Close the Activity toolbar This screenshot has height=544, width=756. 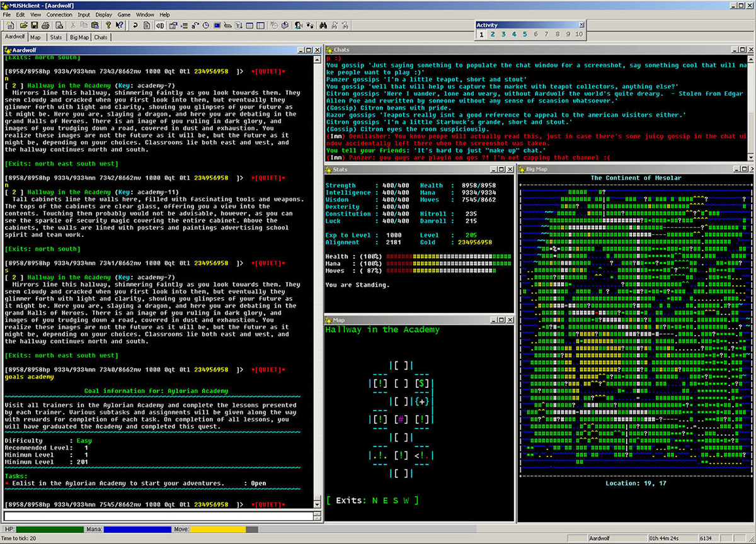(x=583, y=25)
